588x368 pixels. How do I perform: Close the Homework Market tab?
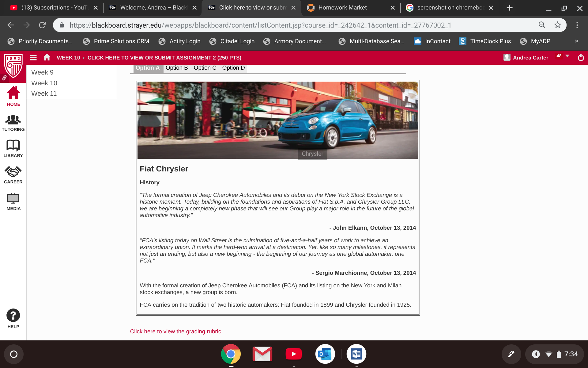tap(393, 8)
